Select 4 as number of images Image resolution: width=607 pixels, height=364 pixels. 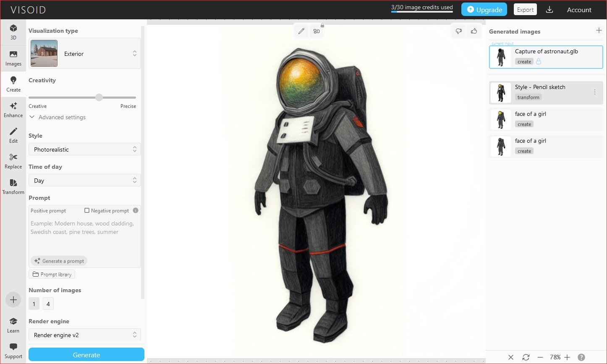[48, 304]
